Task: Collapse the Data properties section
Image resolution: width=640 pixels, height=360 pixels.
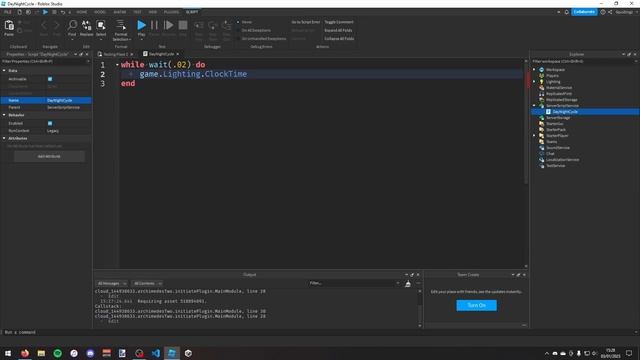Action: [4, 71]
